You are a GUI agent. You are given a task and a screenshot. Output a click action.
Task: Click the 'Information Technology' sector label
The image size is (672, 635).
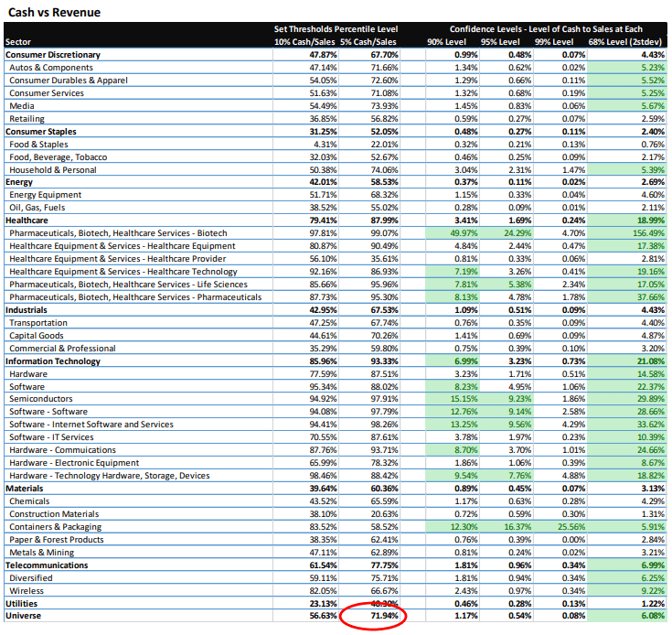click(x=53, y=361)
